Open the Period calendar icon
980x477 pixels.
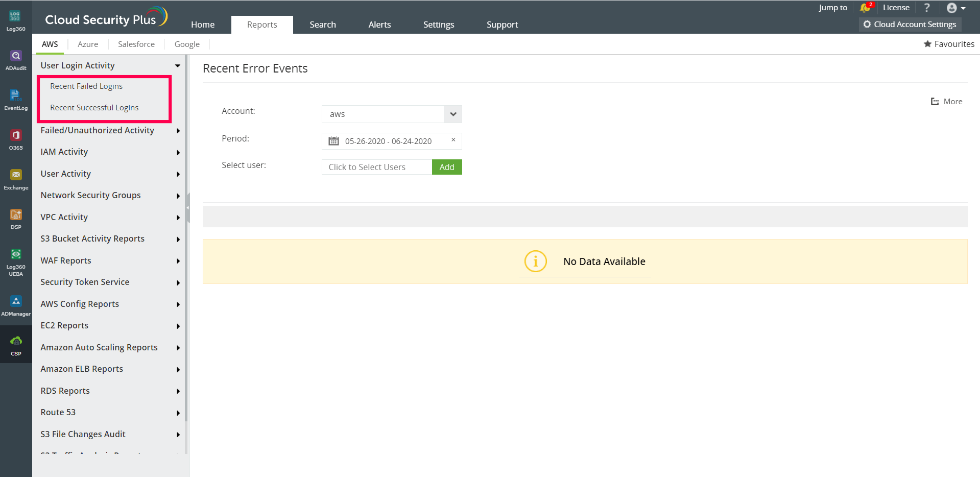[x=333, y=141]
